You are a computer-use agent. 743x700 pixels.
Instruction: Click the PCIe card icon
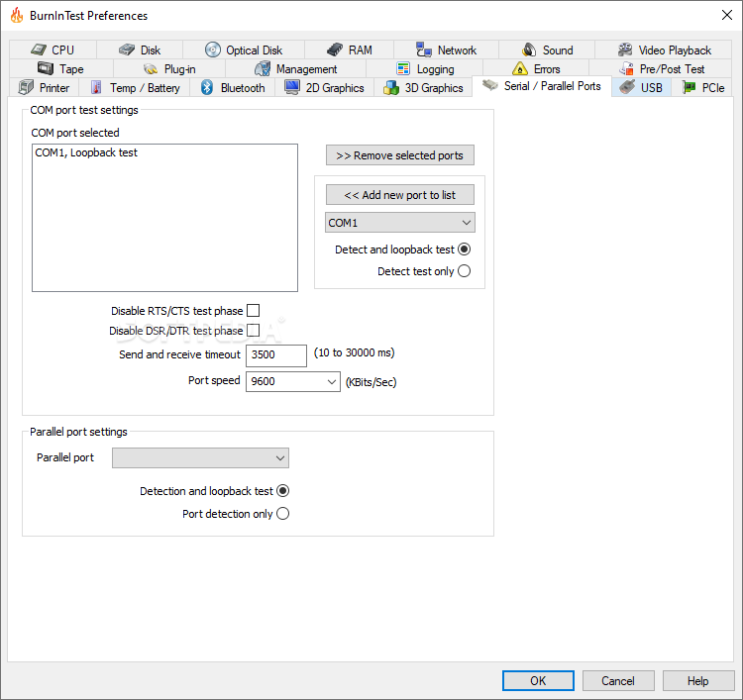point(689,87)
